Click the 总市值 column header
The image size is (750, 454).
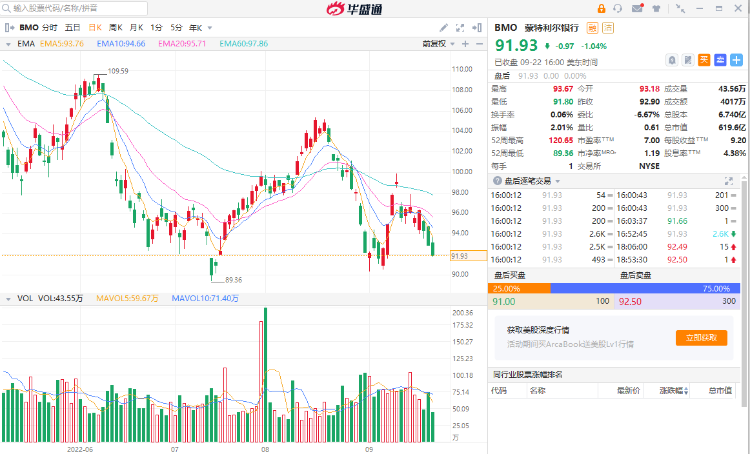720,390
